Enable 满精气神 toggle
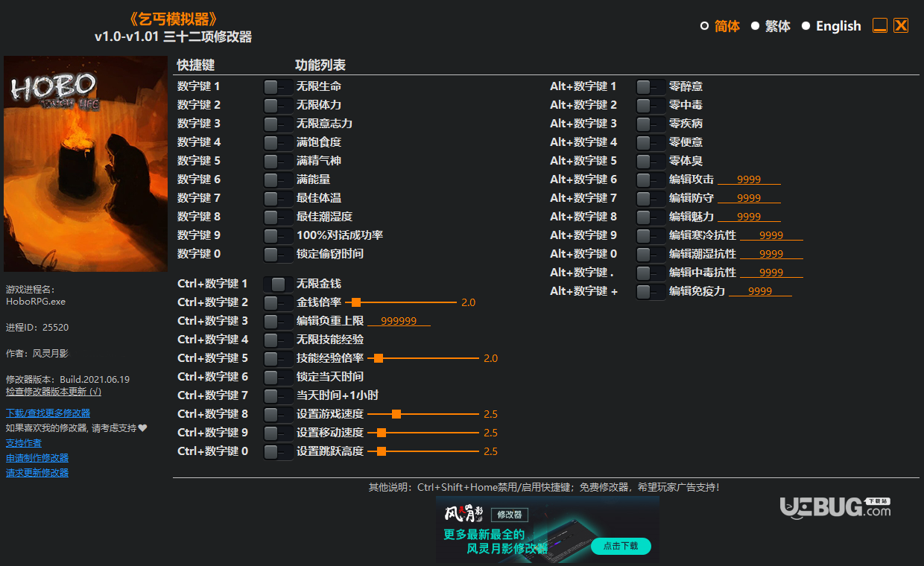924x566 pixels. (279, 161)
